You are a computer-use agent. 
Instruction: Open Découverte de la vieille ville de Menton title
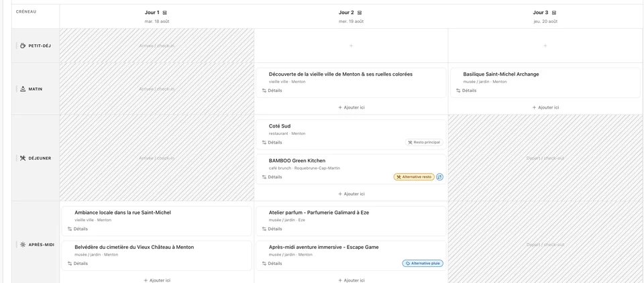(x=341, y=74)
